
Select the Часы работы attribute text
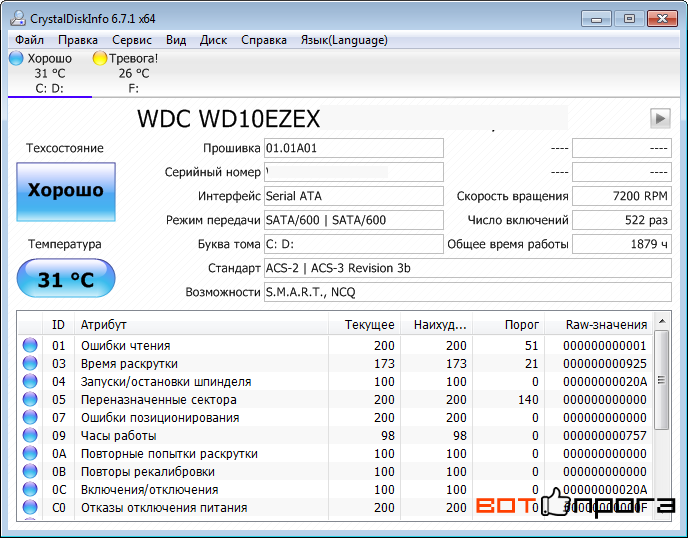click(x=118, y=436)
